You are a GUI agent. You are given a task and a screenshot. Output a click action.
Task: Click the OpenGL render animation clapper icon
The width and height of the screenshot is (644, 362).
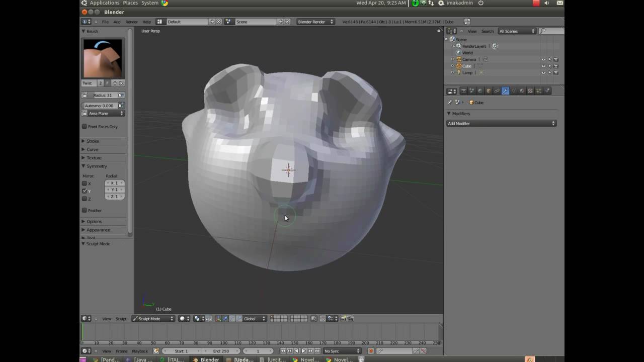[350, 318]
